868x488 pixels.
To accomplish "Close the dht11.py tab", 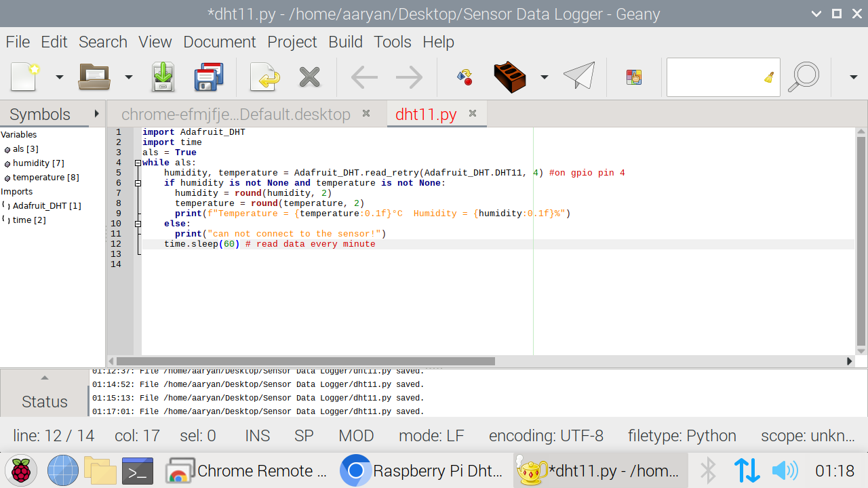I will click(473, 114).
